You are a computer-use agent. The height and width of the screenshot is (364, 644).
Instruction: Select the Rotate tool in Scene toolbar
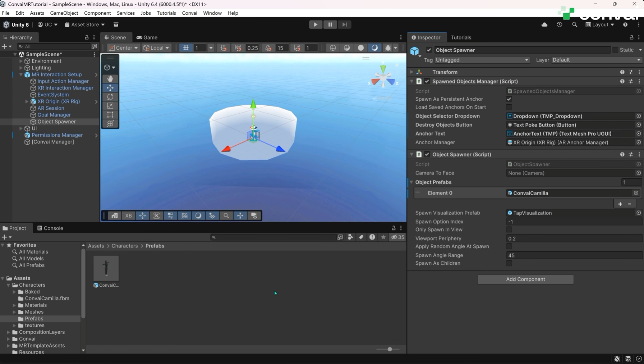click(x=110, y=97)
